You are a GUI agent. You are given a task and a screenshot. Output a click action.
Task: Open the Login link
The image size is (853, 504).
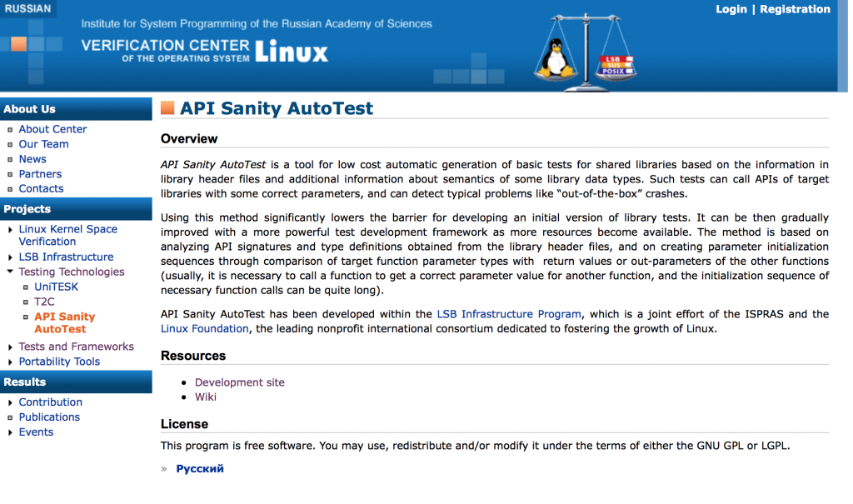pos(731,9)
